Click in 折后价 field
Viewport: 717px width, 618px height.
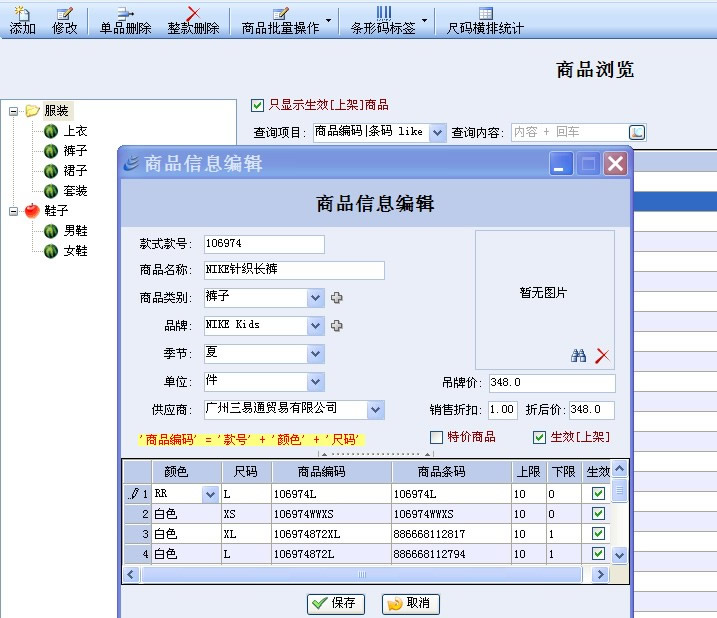591,410
